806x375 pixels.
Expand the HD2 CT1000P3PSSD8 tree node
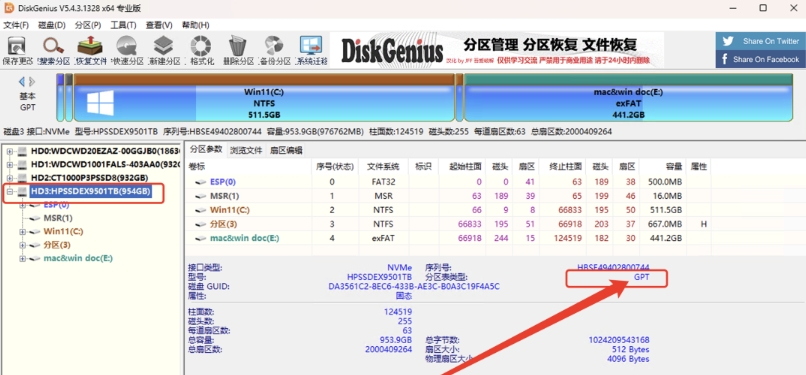[x=10, y=178]
